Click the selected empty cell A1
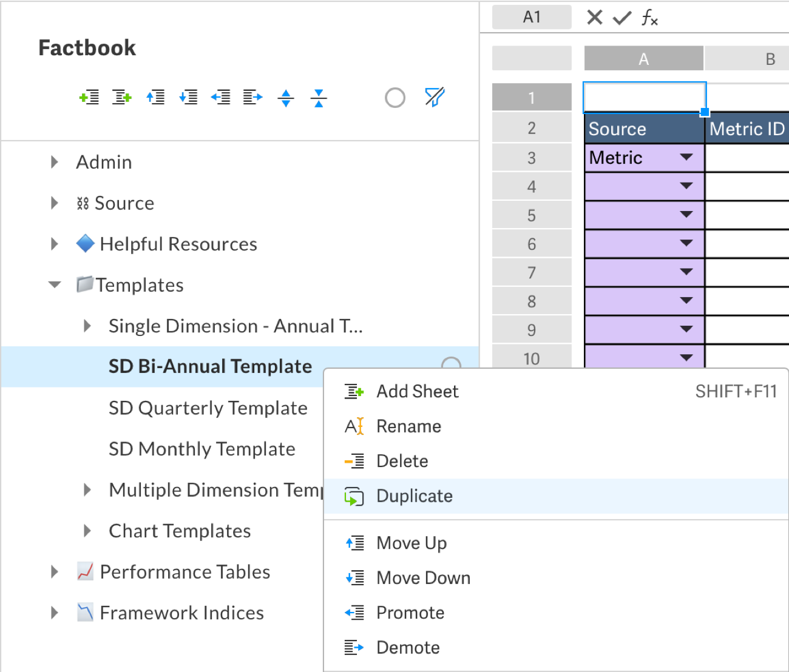789x672 pixels. (x=644, y=97)
